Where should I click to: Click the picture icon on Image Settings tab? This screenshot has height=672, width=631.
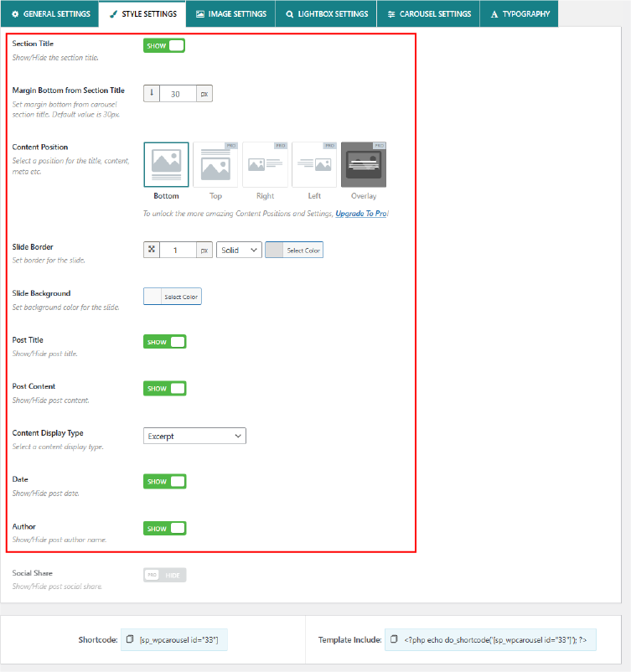pos(200,14)
